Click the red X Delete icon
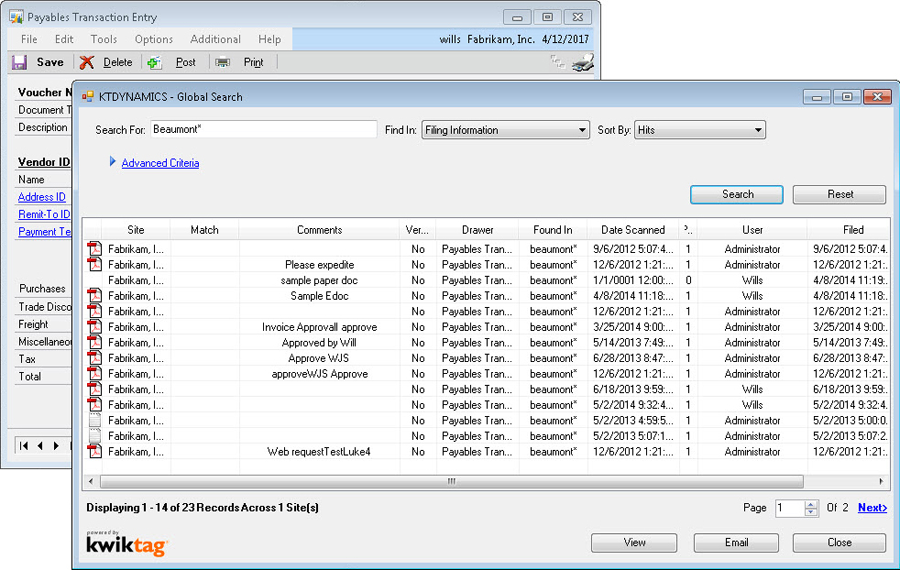 click(87, 62)
